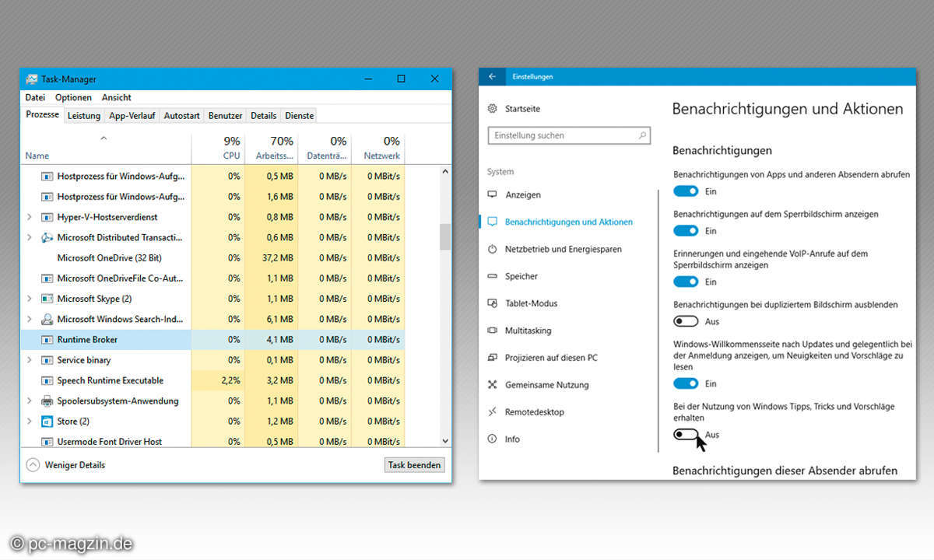Click the Benachrichtigungen und Aktionen sidebar icon
Screen dimensions: 934x560
(x=492, y=222)
